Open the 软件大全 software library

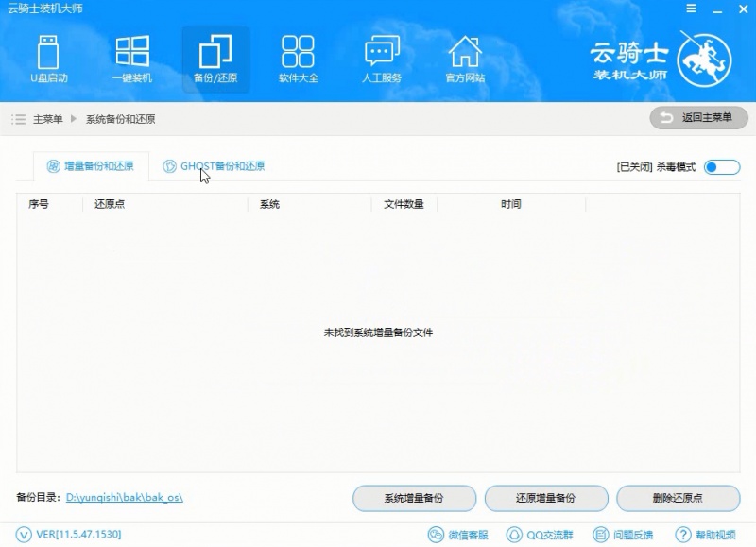tap(299, 59)
